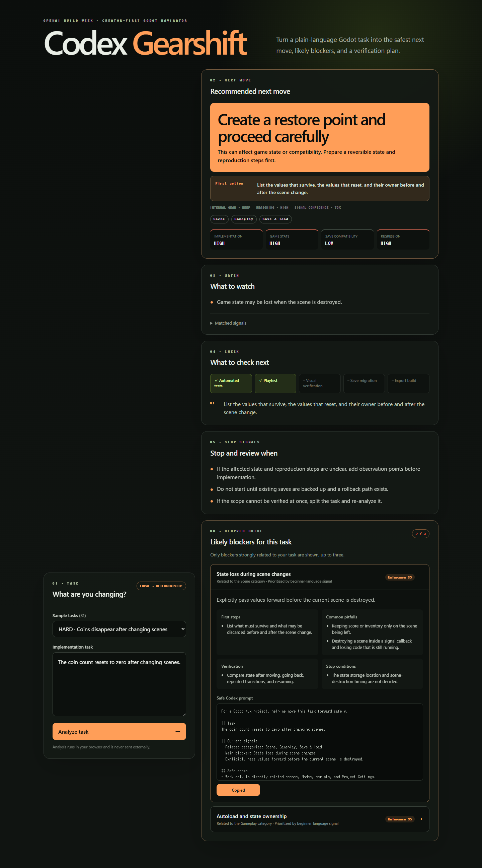This screenshot has height=868, width=482.
Task: Click the Analyze task button
Action: [119, 732]
